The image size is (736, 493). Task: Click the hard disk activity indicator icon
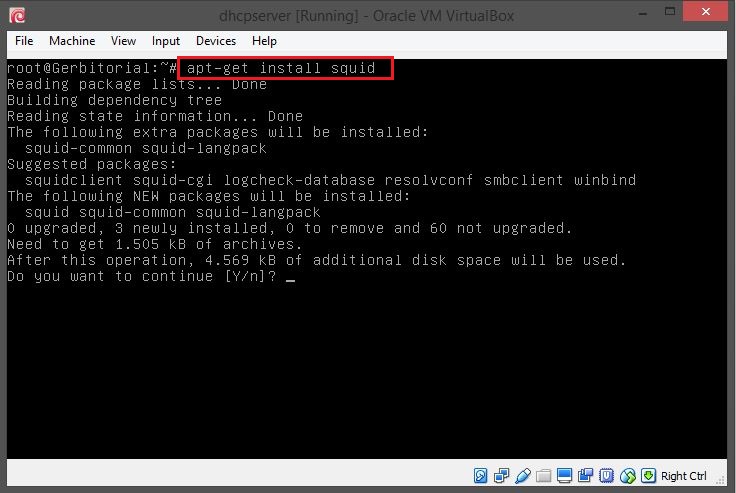(x=480, y=476)
